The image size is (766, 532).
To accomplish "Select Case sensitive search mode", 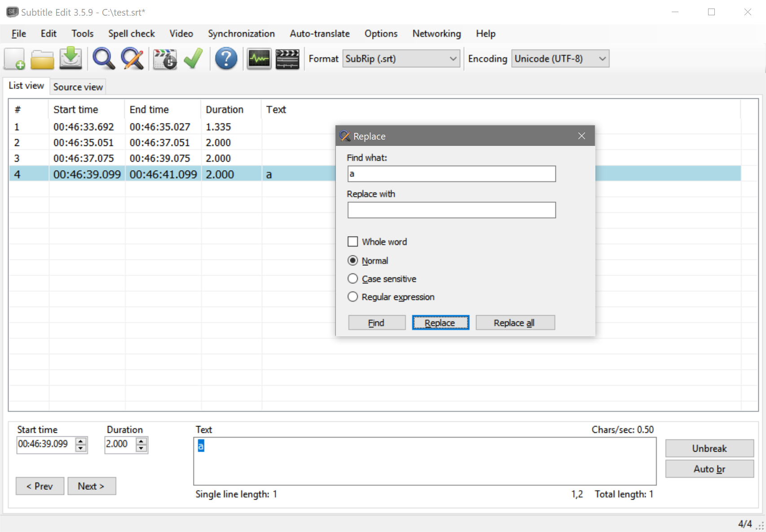I will point(353,278).
